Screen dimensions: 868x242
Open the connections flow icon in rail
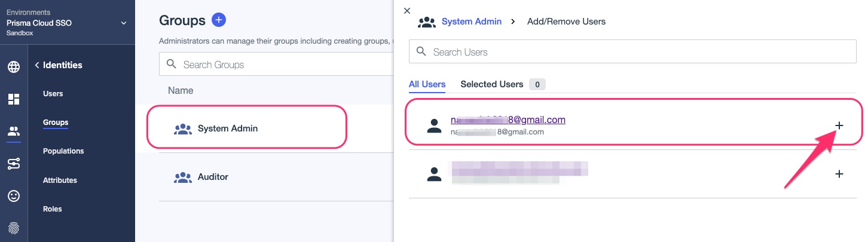pos(13,164)
